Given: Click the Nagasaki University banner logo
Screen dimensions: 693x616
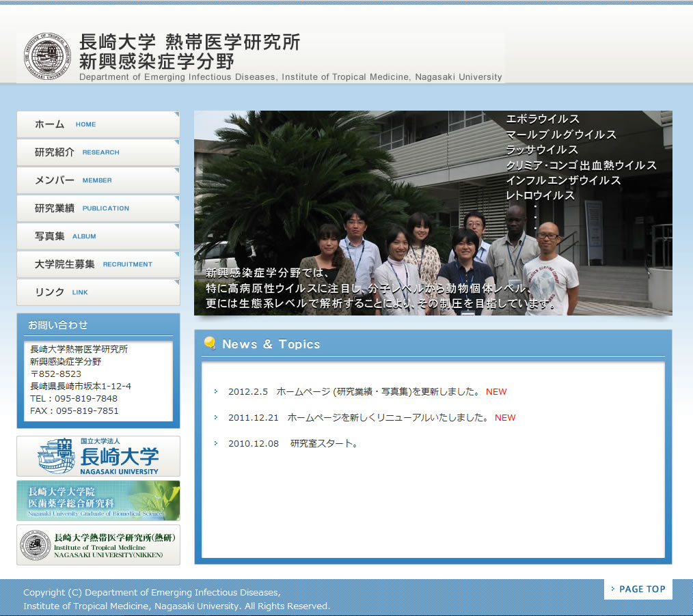Looking at the screenshot, I should [98, 456].
